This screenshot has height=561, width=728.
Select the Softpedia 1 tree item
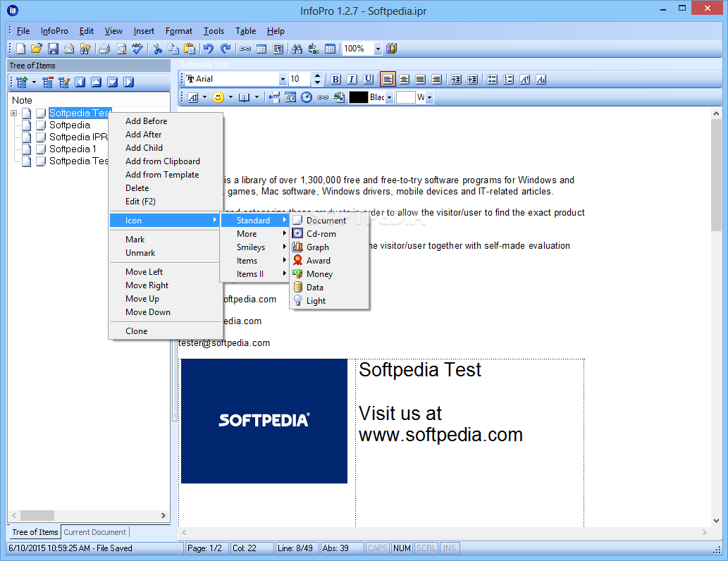pos(73,149)
